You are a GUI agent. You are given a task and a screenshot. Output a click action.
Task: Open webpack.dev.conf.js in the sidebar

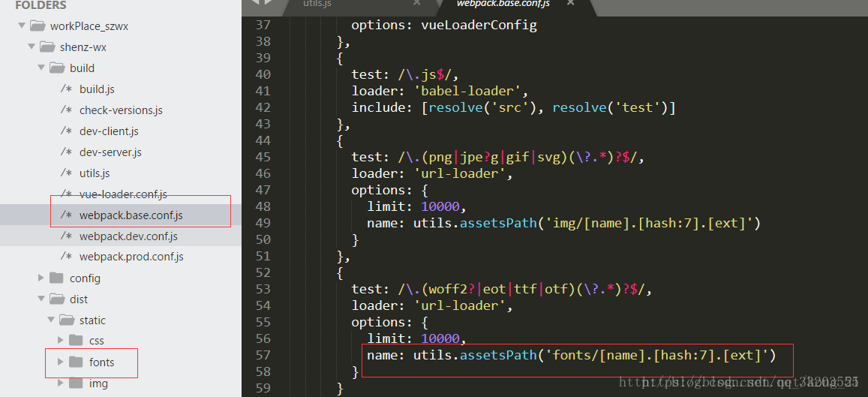click(x=128, y=236)
